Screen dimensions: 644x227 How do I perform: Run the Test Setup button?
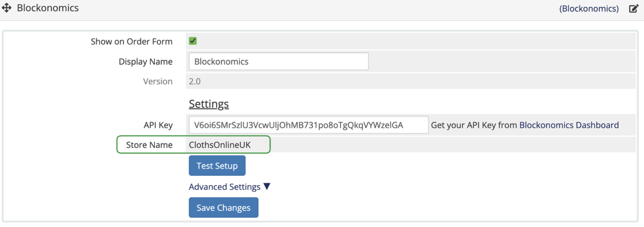(x=217, y=166)
